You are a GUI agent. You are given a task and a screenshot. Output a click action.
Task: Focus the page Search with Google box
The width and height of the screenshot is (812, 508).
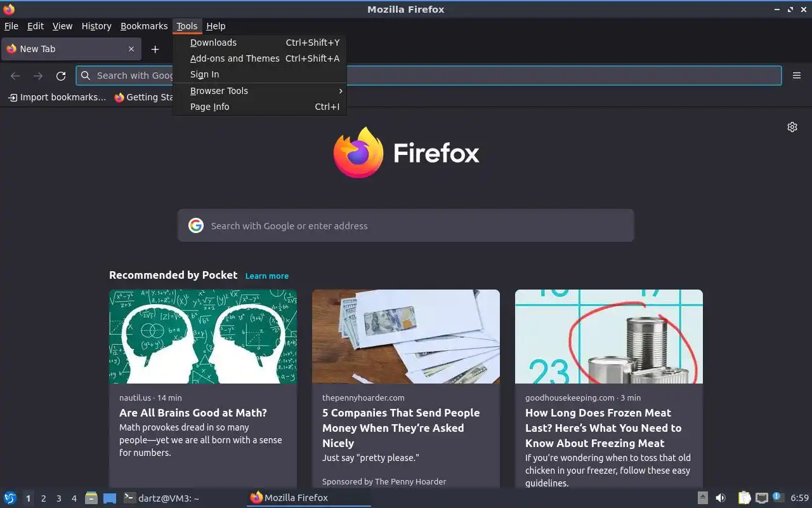(406, 225)
